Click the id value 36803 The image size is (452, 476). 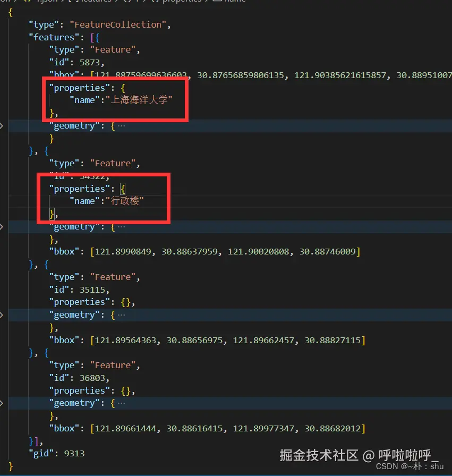click(x=92, y=378)
